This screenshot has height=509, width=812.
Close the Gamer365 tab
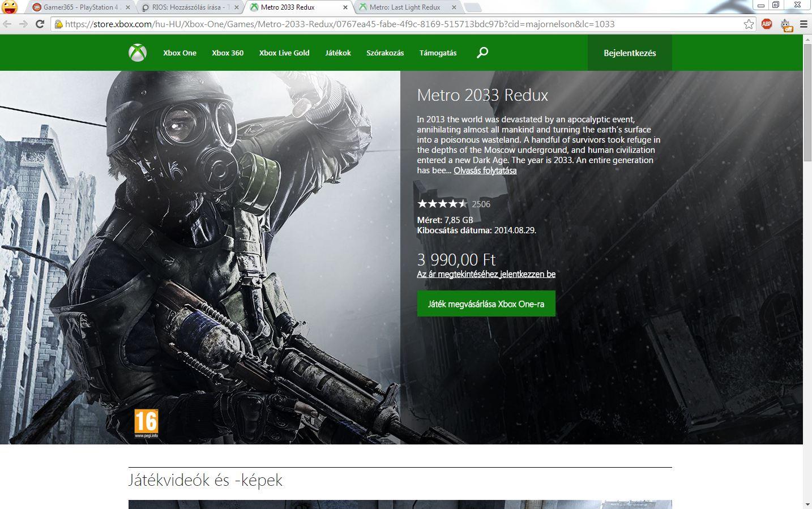click(127, 7)
